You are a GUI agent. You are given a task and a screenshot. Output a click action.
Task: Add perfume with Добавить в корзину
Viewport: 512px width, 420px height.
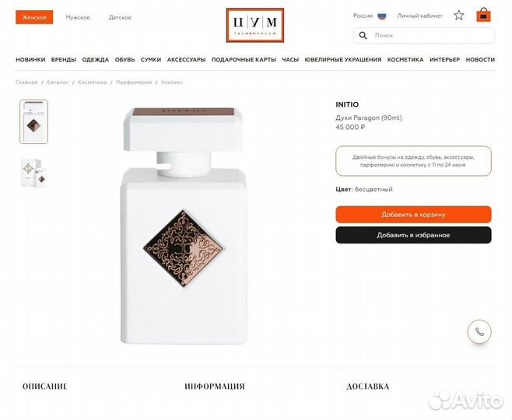coord(413,215)
